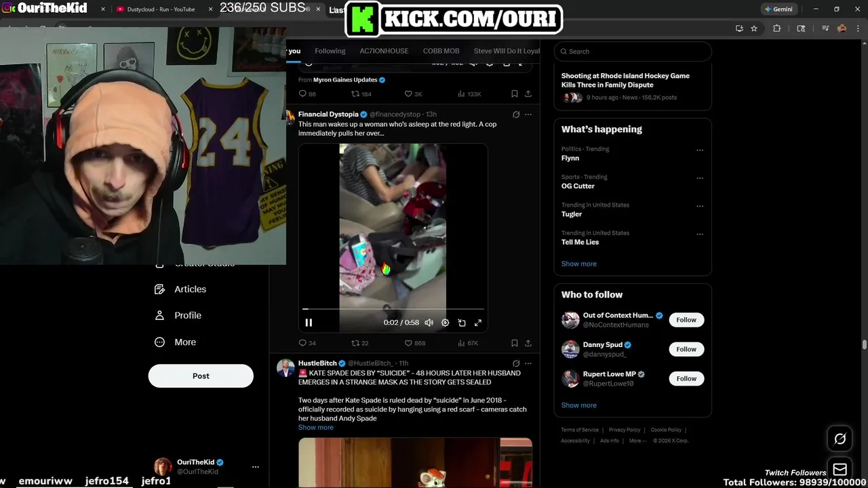Screen dimensions: 868x488
Task: Mute the Financial Dystopia video audio
Action: (x=429, y=323)
